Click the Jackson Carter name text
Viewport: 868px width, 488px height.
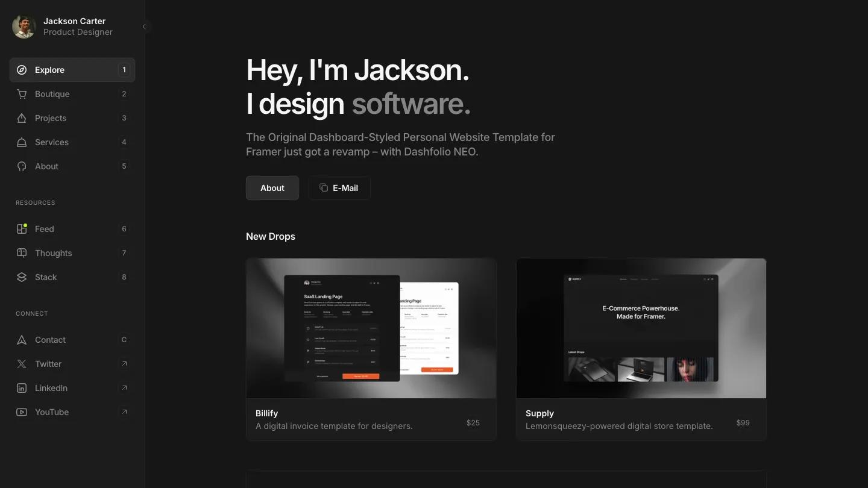click(x=74, y=21)
